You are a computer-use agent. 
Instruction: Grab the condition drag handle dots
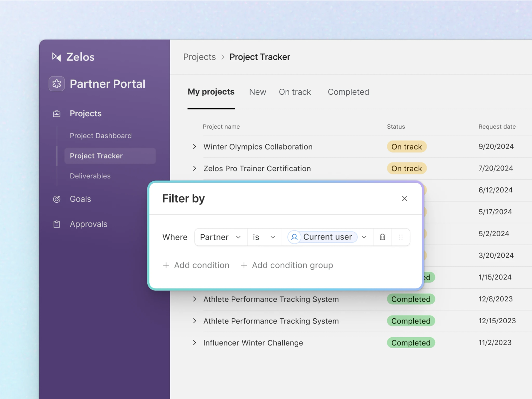pyautogui.click(x=401, y=237)
